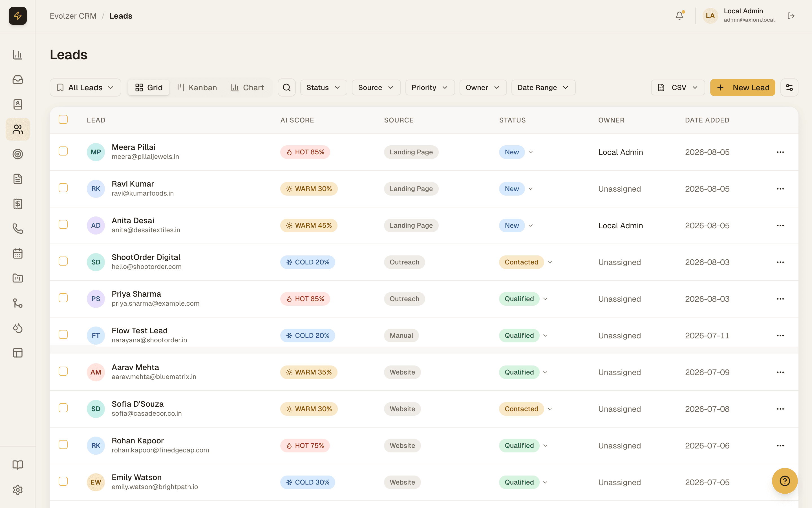812x508 pixels.
Task: Sort by the Status column header
Action: pyautogui.click(x=512, y=120)
